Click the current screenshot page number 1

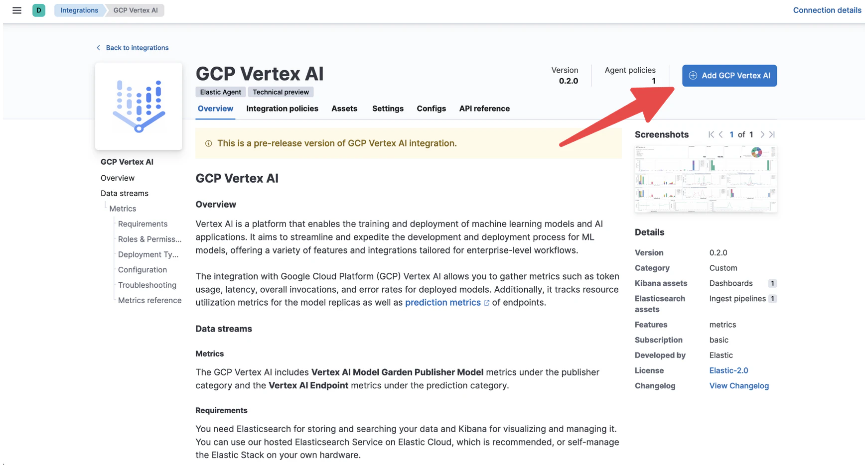731,134
